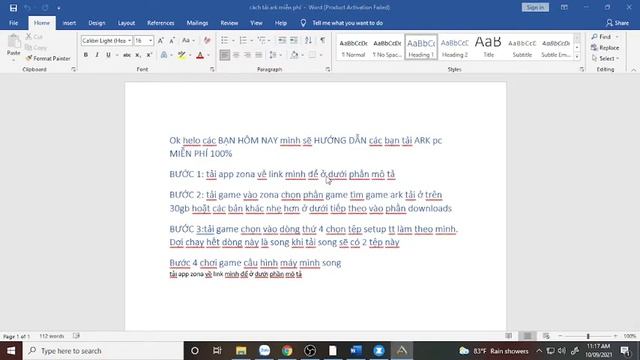Toggle Superscript formatting
640x360 pixels.
[149, 55]
